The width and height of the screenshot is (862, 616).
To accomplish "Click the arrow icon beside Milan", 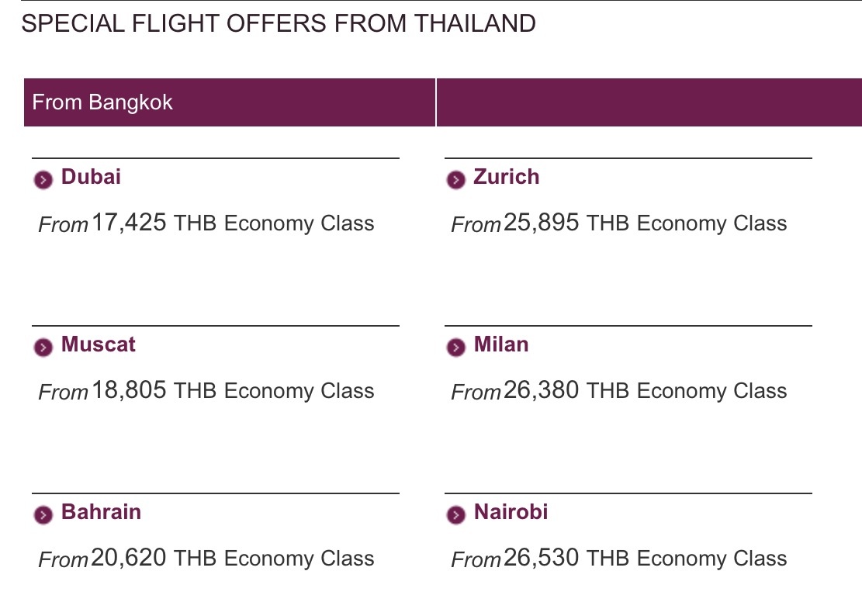I will pyautogui.click(x=455, y=348).
